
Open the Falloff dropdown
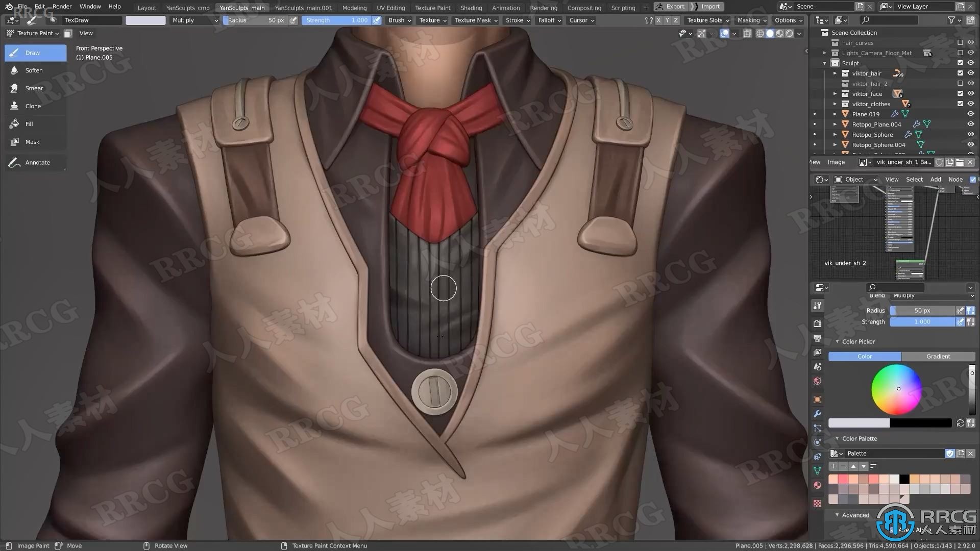549,20
